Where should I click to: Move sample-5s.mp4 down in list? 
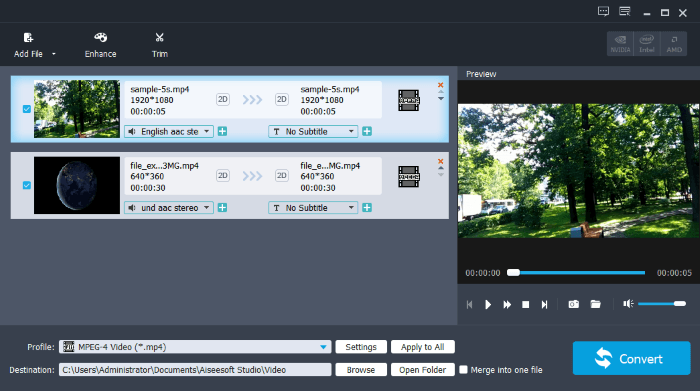441,99
